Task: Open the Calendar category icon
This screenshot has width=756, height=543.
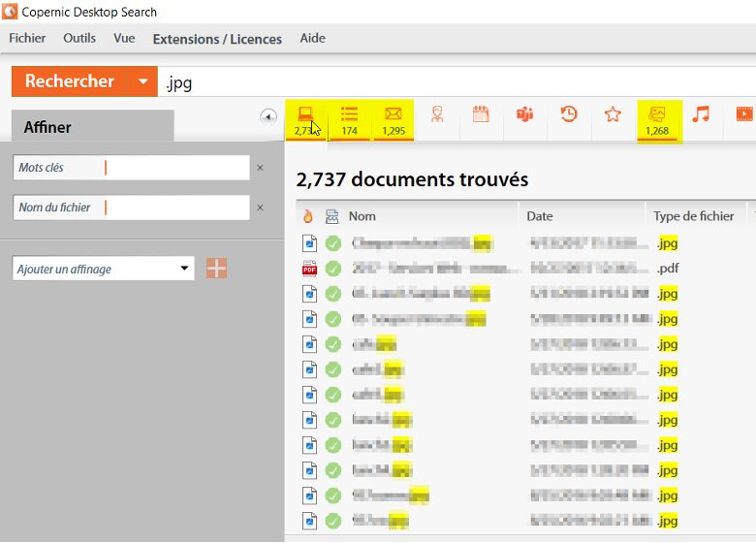Action: [x=481, y=114]
